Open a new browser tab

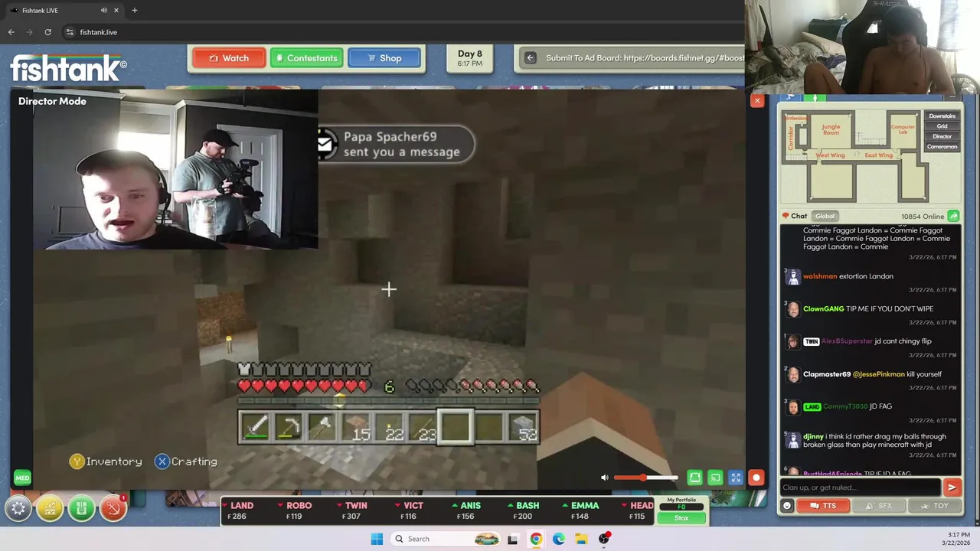[134, 10]
